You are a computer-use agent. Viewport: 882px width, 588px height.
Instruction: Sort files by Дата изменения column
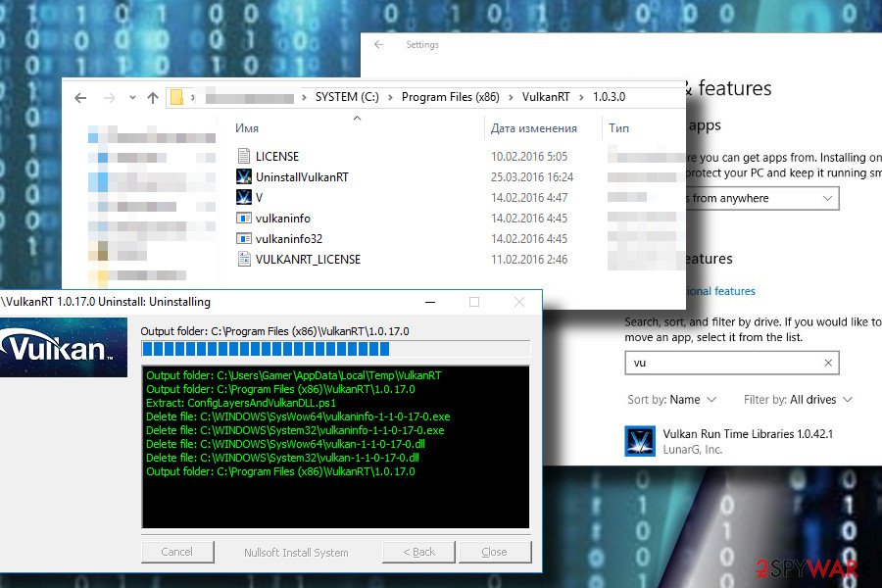533,128
